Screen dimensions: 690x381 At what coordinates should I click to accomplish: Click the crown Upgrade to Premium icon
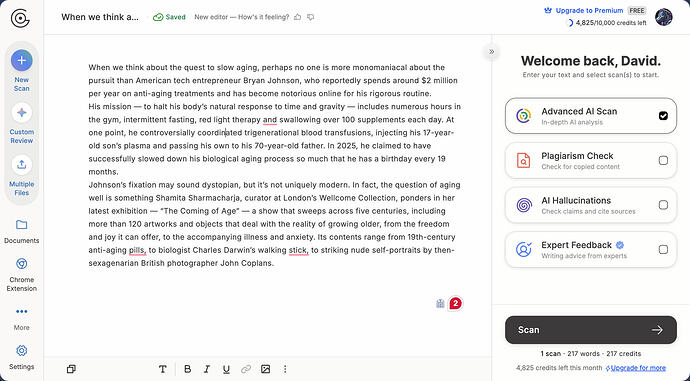pyautogui.click(x=548, y=11)
